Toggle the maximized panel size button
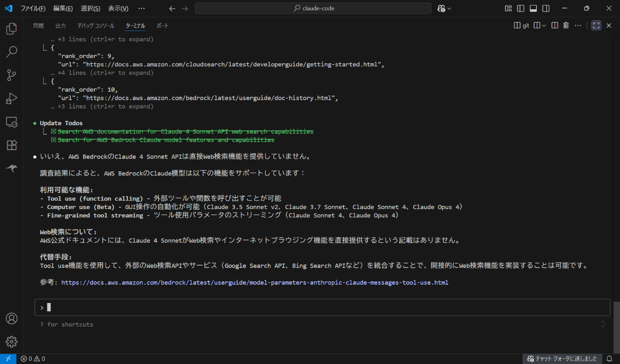This screenshot has height=364, width=620. click(x=597, y=26)
